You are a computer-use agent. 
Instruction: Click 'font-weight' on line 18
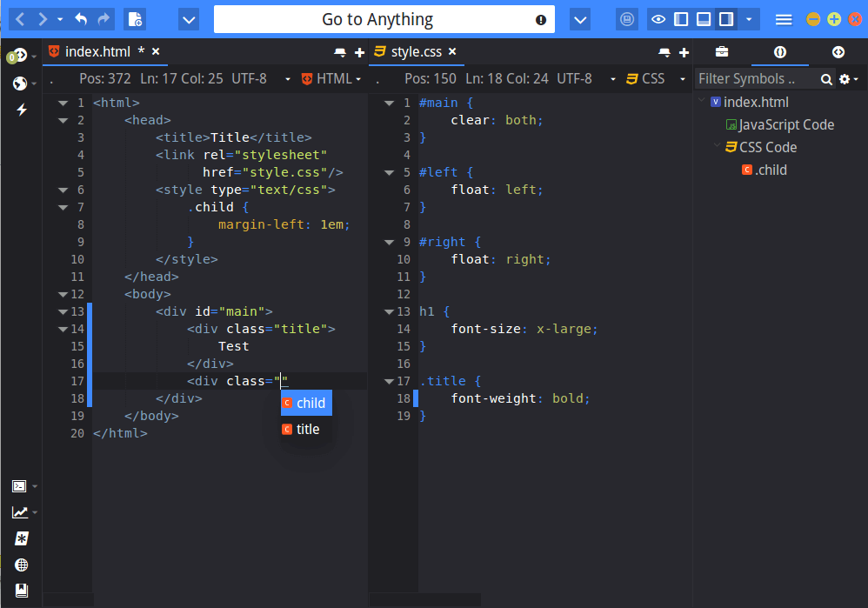click(x=493, y=398)
